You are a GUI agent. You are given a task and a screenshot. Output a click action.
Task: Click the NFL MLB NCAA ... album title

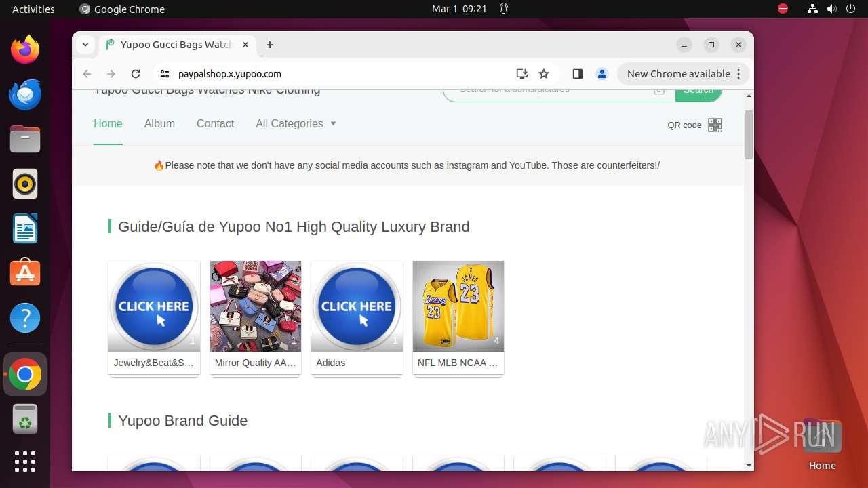click(458, 363)
